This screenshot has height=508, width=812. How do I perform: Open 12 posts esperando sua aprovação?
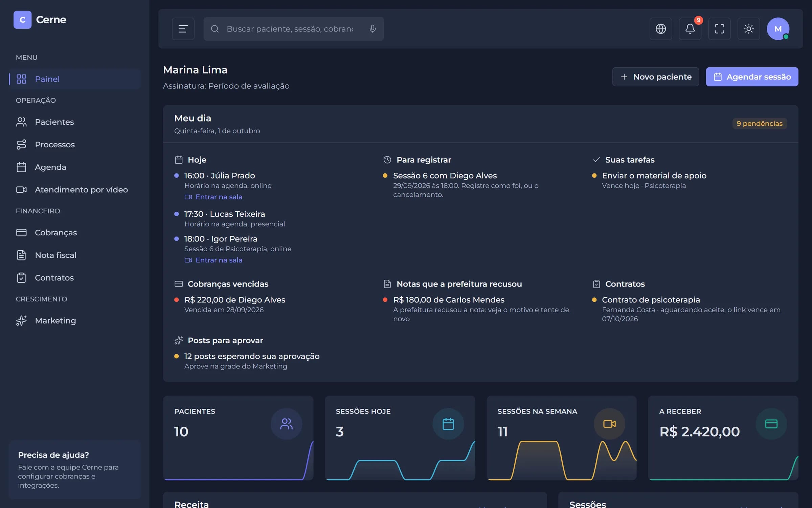(x=252, y=356)
